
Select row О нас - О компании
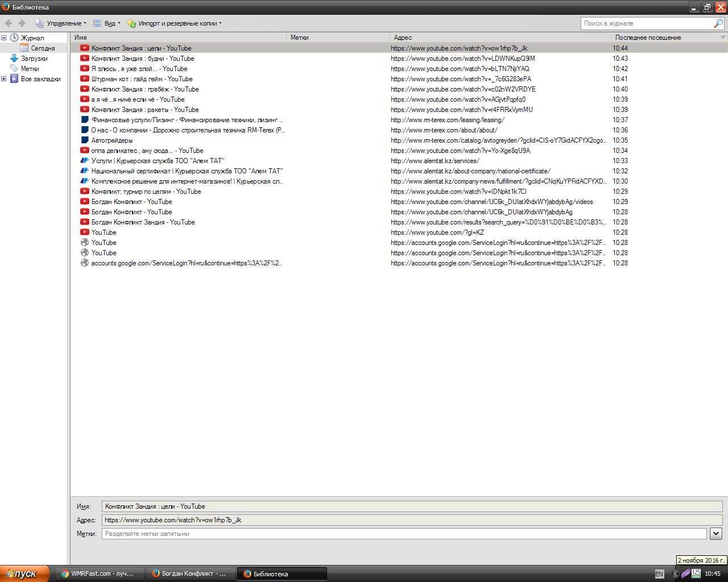coord(399,130)
